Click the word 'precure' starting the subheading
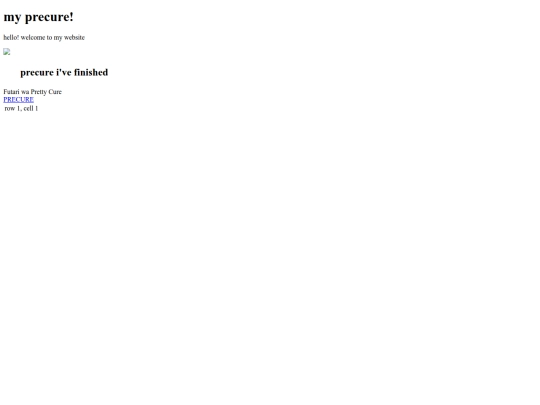The image size is (540, 405). (x=37, y=73)
